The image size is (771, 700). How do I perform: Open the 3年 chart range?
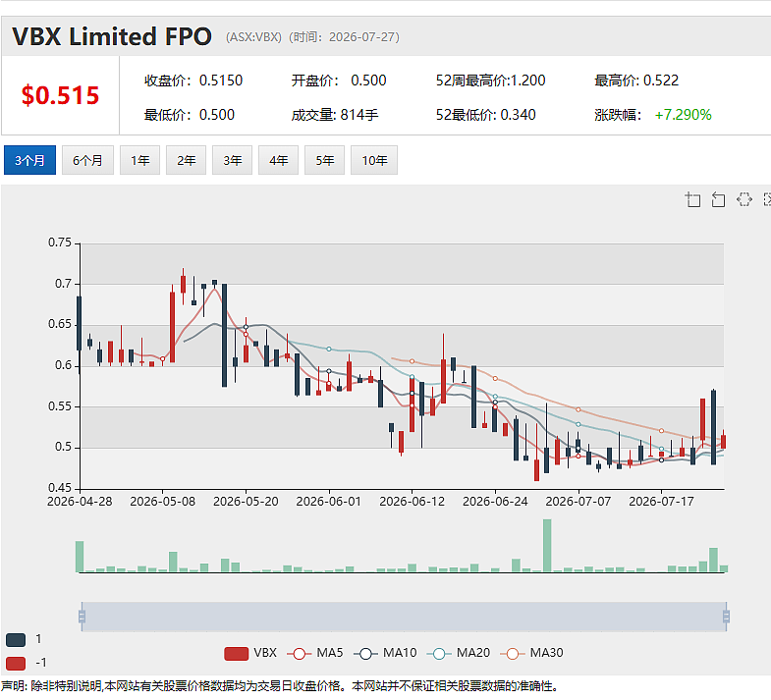click(232, 160)
